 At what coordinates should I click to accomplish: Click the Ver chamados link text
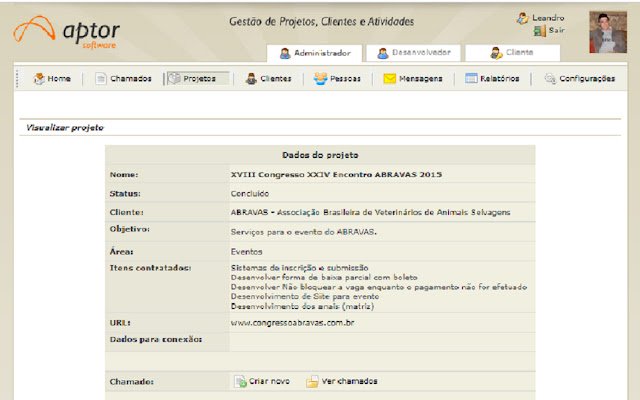(349, 381)
